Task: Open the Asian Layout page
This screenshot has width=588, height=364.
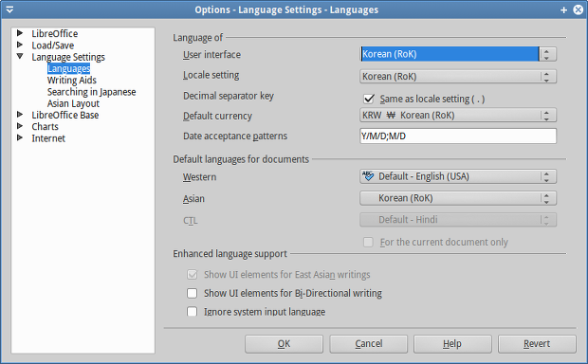Action: point(73,103)
